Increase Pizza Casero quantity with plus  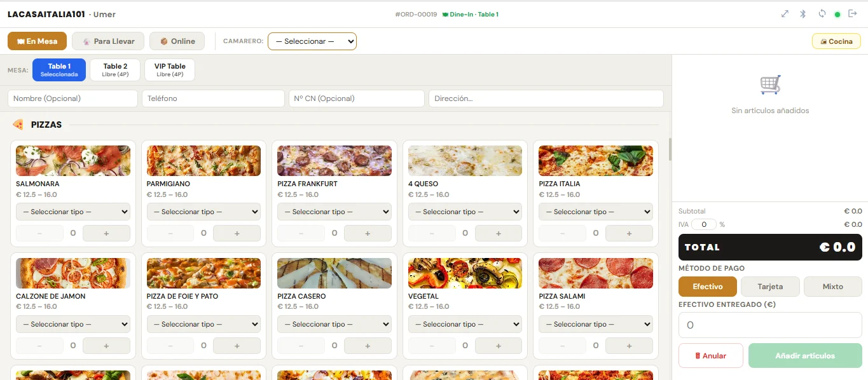[x=368, y=346]
